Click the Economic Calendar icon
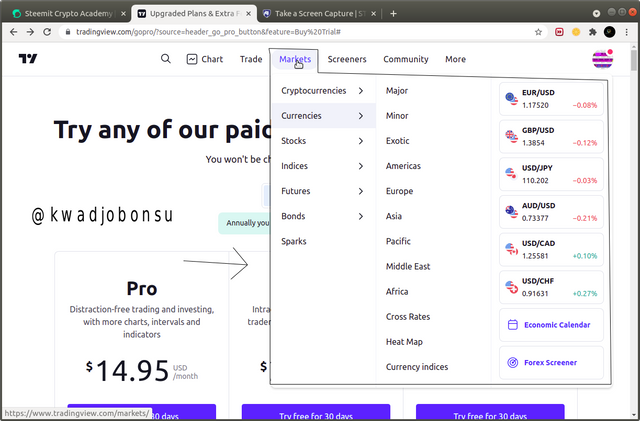The image size is (640, 421). pos(513,325)
